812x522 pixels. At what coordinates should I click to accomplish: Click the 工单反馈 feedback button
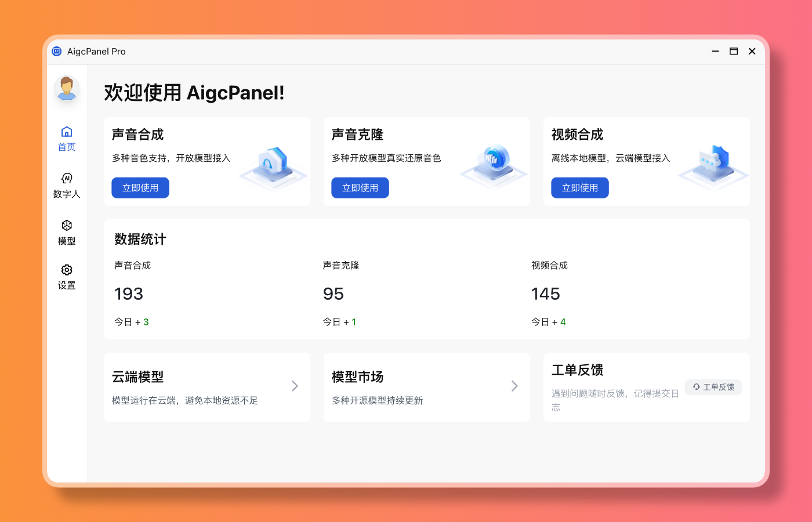(713, 387)
